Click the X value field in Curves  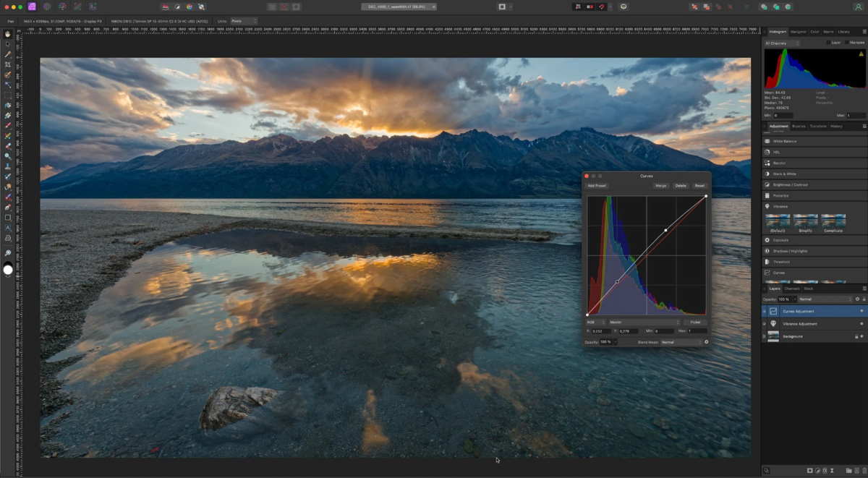tap(601, 331)
